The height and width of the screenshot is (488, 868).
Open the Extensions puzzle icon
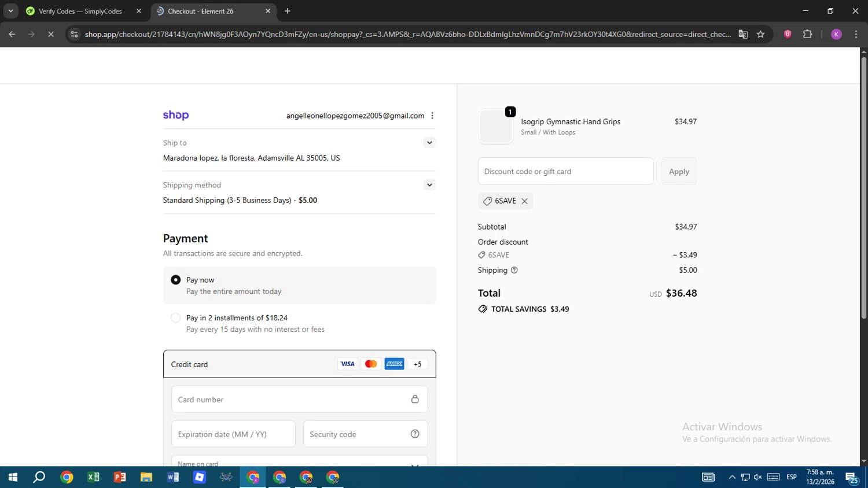click(x=808, y=34)
